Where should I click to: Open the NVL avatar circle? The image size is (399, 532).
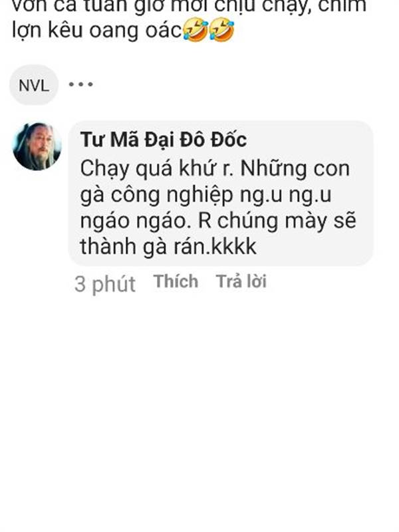pos(34,85)
